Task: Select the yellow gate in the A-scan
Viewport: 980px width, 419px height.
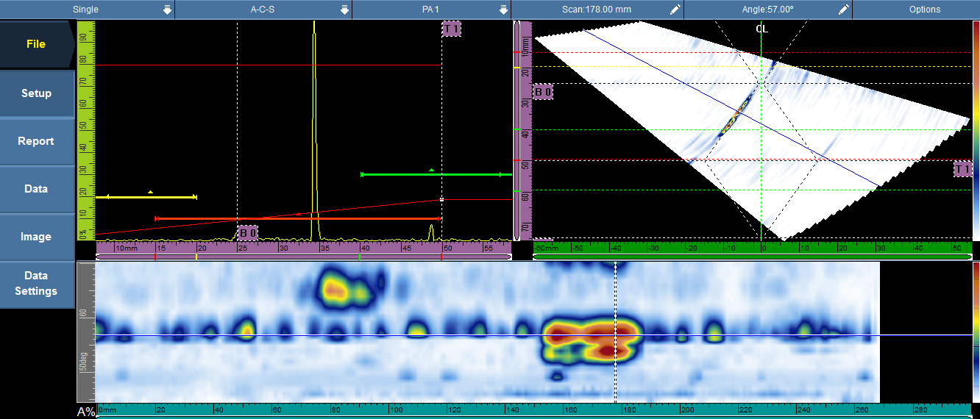Action: (151, 197)
